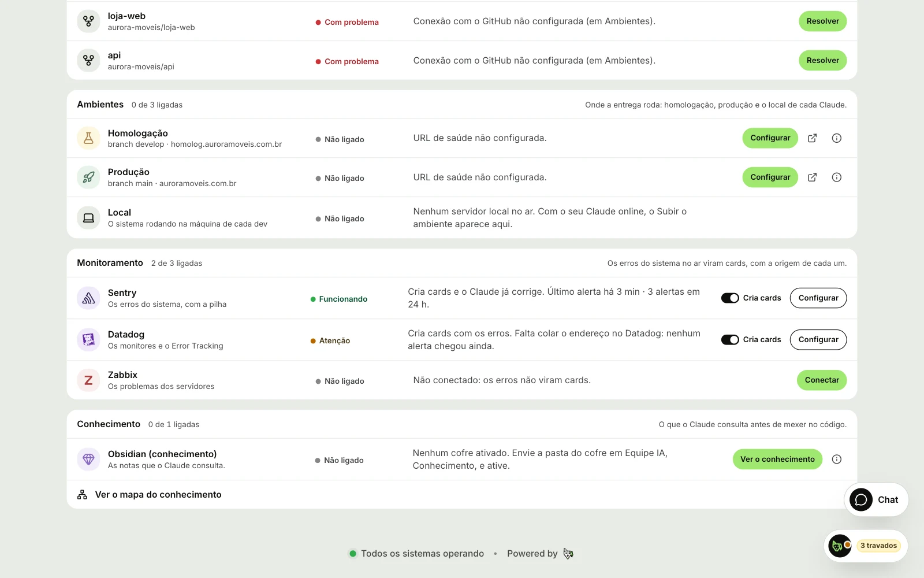
Task: Show info for Obsidian knowledge row
Action: coord(836,460)
